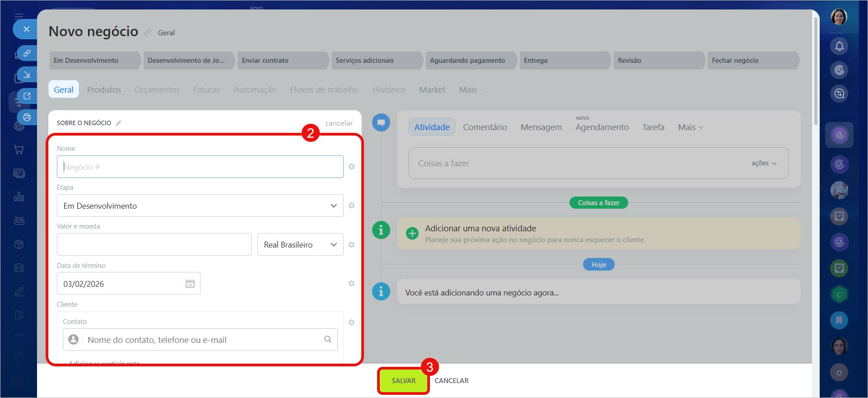Close the slider panel with X button
The width and height of the screenshot is (868, 398).
tap(26, 29)
